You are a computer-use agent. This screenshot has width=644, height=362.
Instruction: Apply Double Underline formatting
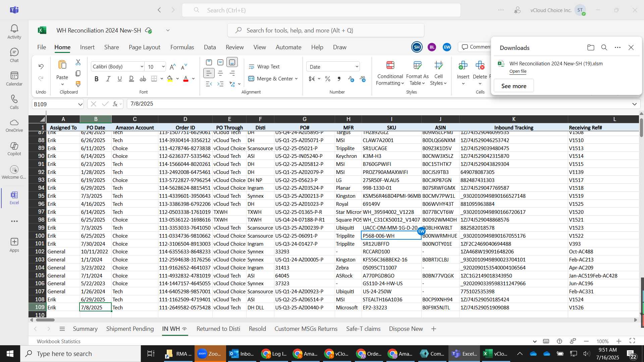pyautogui.click(x=131, y=79)
